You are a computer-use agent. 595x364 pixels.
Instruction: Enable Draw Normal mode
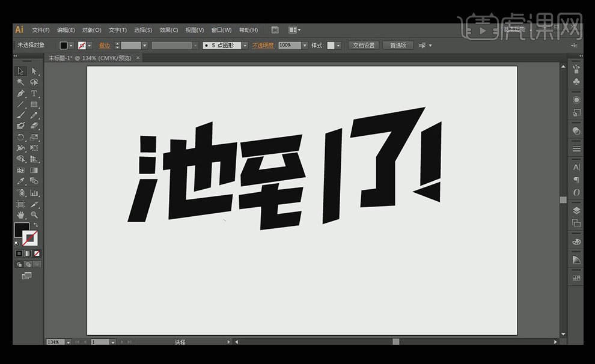tap(19, 264)
